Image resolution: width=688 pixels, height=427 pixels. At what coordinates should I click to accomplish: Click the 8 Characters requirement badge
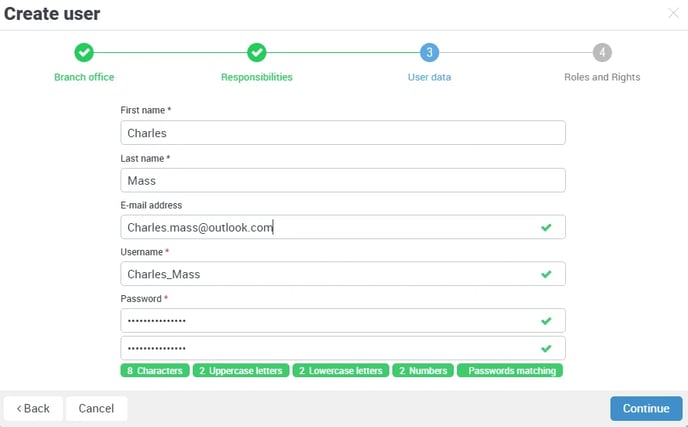(x=155, y=371)
